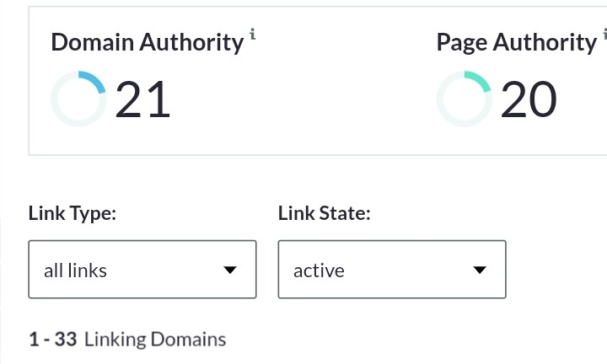607x364 pixels.
Task: Select the Page Authority heading
Action: (516, 43)
